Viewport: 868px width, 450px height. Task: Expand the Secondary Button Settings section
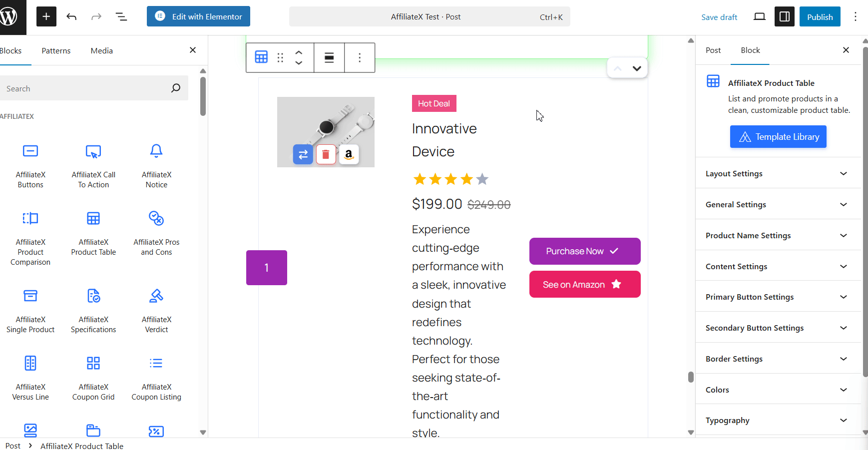[x=778, y=328]
